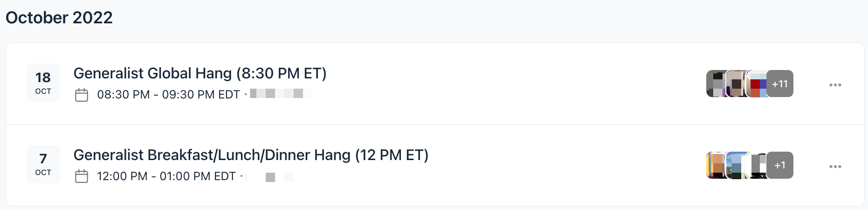Open options menu for Generalist Global Hang
Screen dimensions: 868x210
pos(835,85)
